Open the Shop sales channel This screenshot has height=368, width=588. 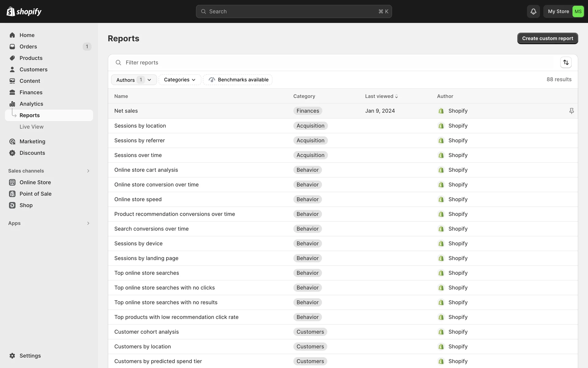point(26,205)
